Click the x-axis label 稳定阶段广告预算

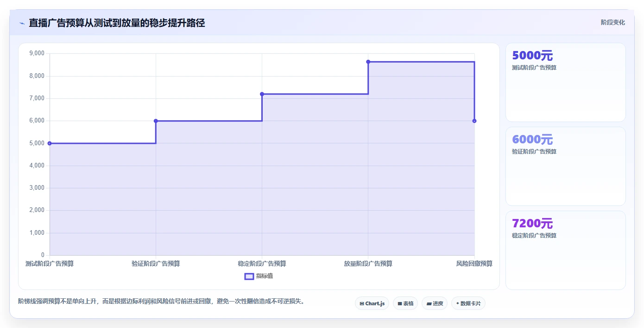[262, 264]
